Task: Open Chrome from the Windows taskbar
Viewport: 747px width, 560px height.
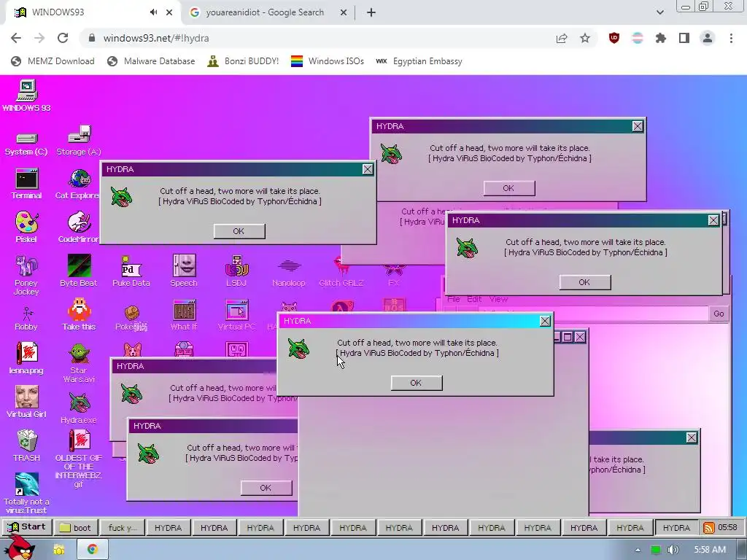Action: pyautogui.click(x=93, y=549)
